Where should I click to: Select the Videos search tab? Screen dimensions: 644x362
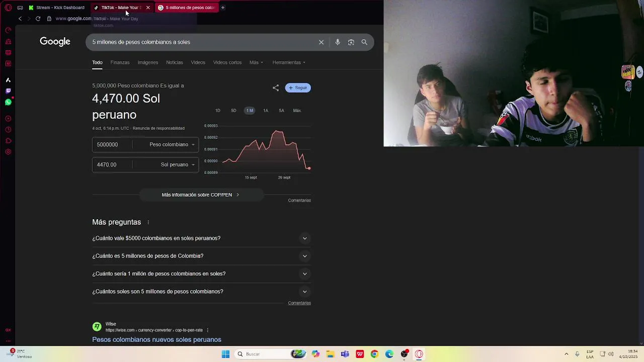[x=198, y=62]
